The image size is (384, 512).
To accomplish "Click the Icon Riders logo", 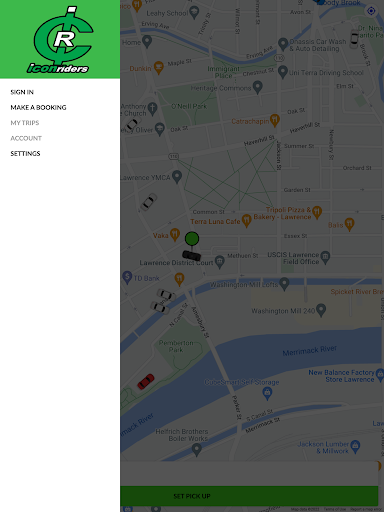I will pyautogui.click(x=60, y=39).
